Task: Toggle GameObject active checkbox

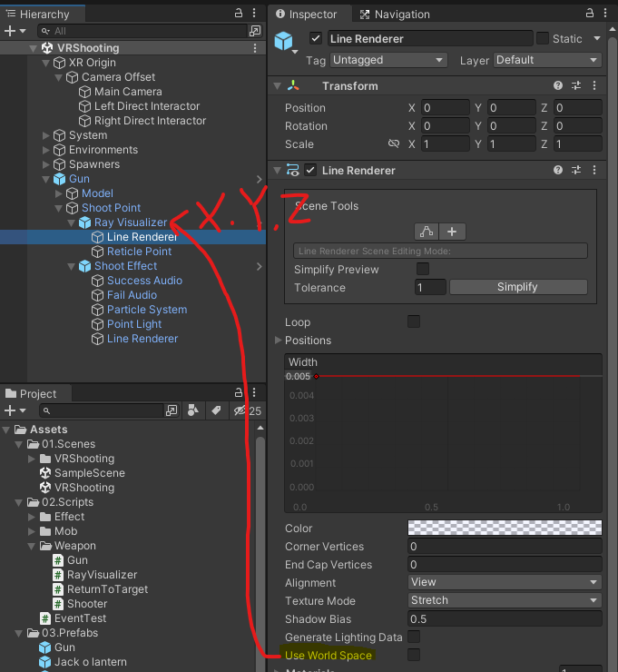Action: (316, 38)
